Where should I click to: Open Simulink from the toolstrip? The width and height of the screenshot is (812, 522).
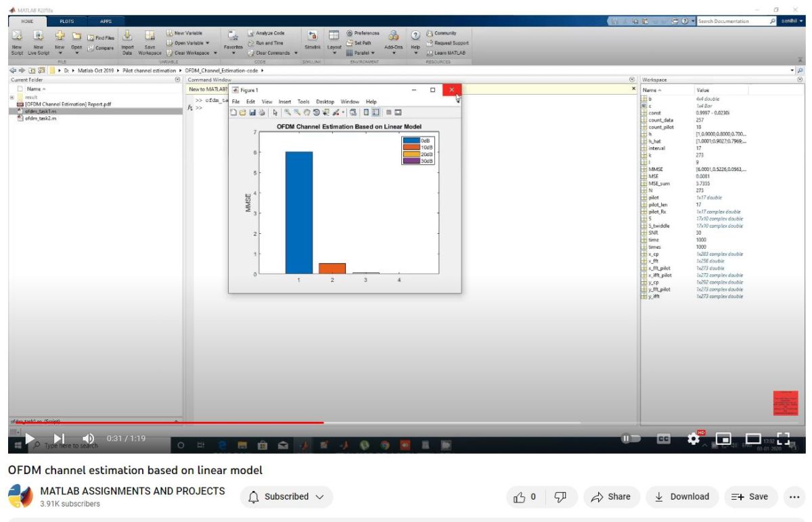(x=313, y=39)
